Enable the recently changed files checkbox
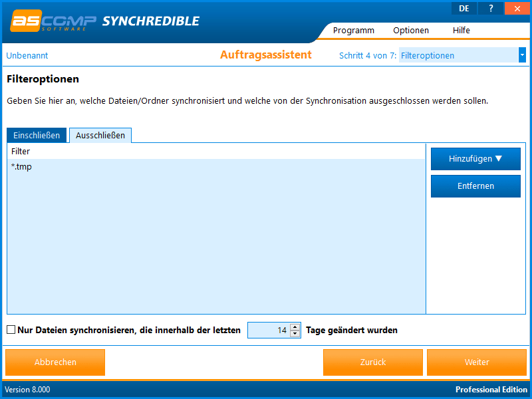532x399 pixels. tap(11, 330)
